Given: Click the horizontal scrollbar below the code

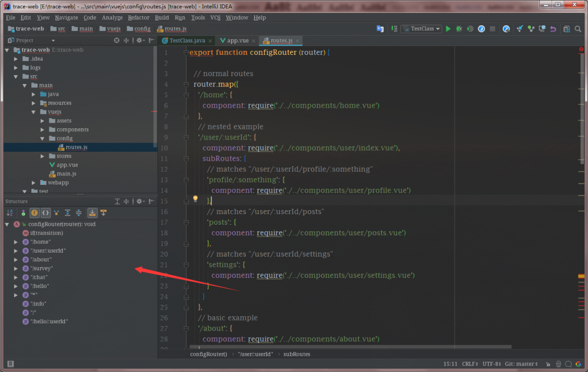Looking at the screenshot, I should click(353, 347).
